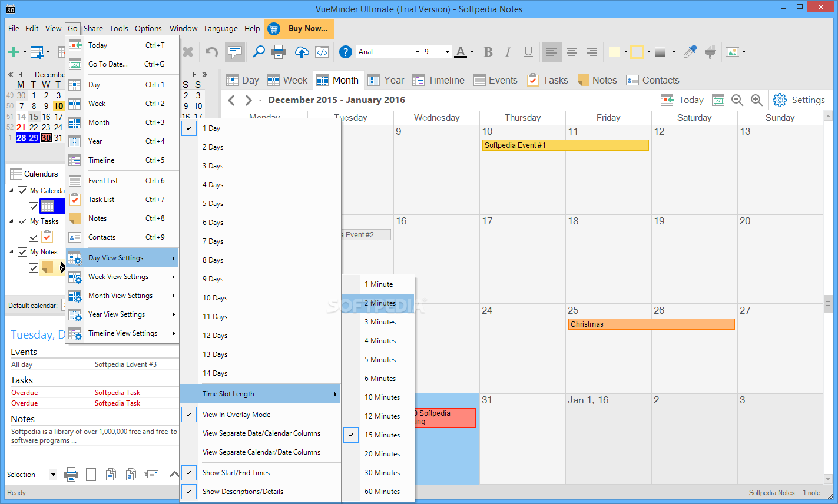Screen dimensions: 838x504
Task: Click the paint roller apply appearance icon
Action: click(710, 52)
